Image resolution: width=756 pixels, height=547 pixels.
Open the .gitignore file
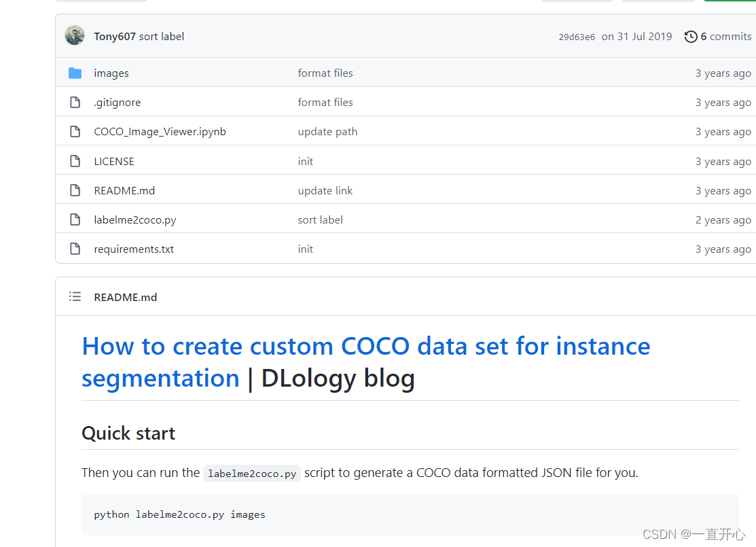[117, 103]
